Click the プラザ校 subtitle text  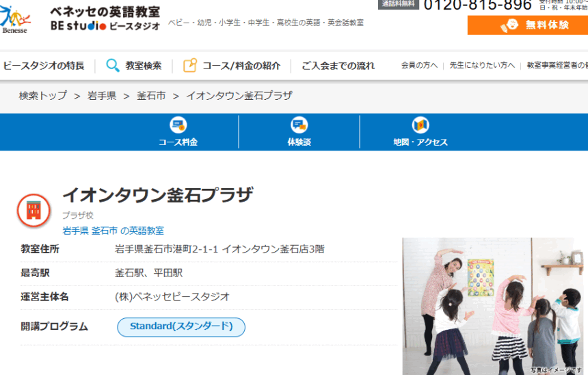[78, 216]
